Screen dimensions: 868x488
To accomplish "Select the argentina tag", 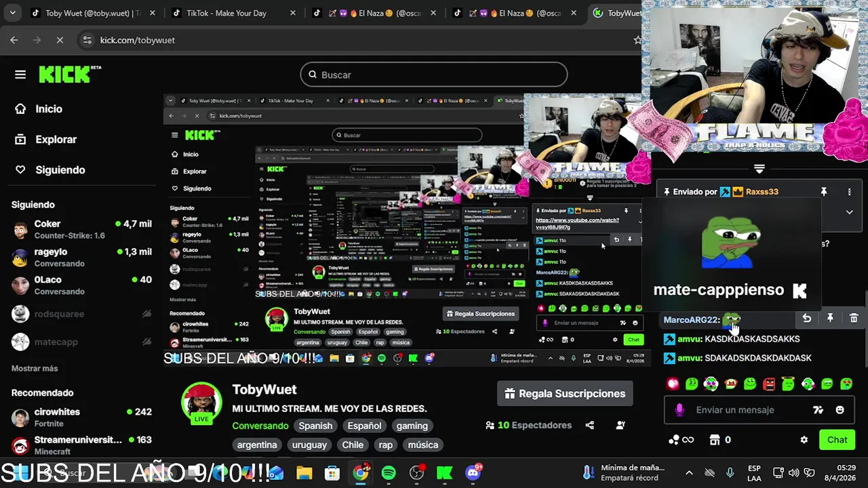I will point(257,445).
